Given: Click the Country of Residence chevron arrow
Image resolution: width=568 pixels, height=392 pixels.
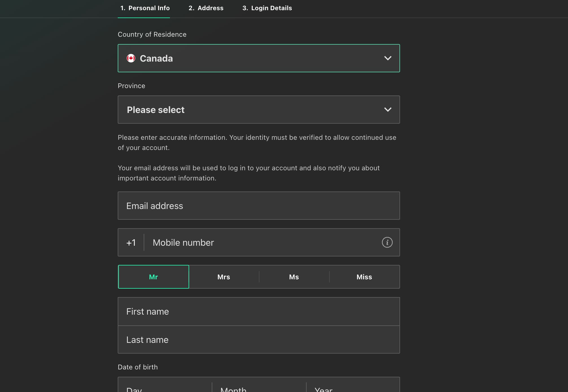Looking at the screenshot, I should point(388,58).
